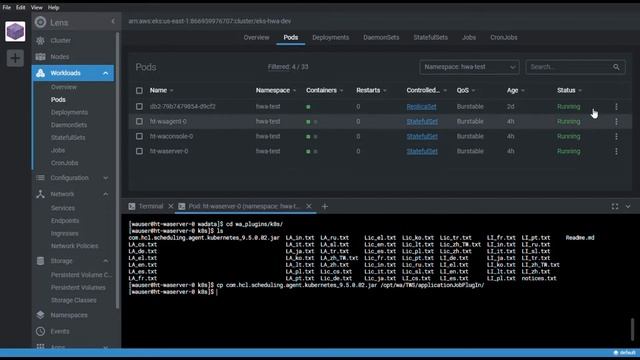This screenshot has width=640, height=360.
Task: Open Services in the sidebar
Action: click(x=63, y=208)
